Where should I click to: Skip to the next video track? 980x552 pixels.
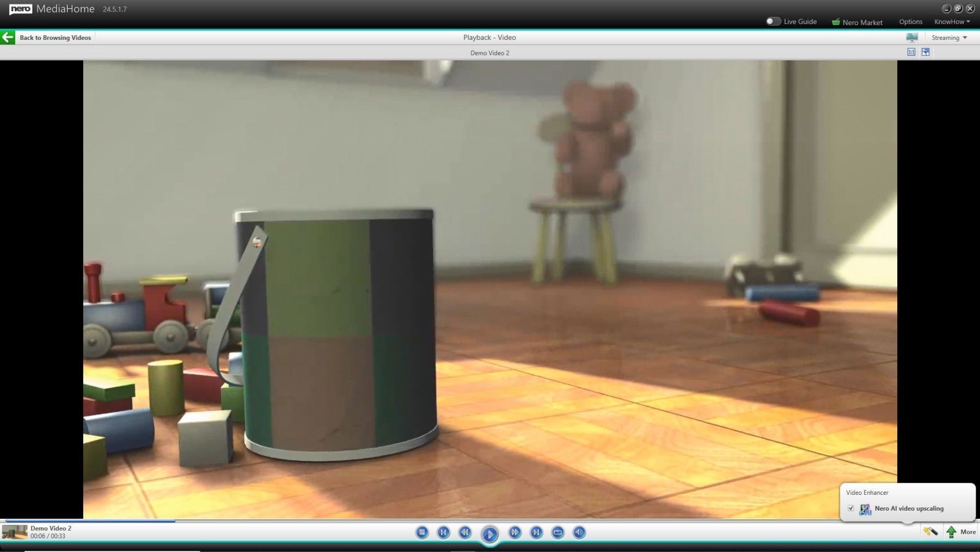coord(536,532)
